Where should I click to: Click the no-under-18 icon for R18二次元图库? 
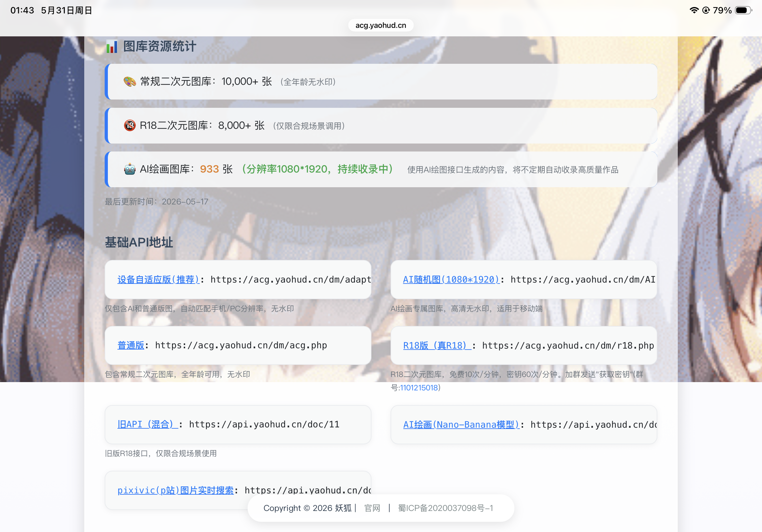coord(130,125)
